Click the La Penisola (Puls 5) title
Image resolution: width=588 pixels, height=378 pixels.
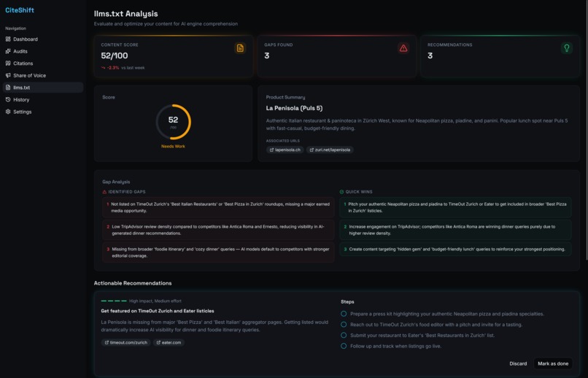(x=294, y=108)
